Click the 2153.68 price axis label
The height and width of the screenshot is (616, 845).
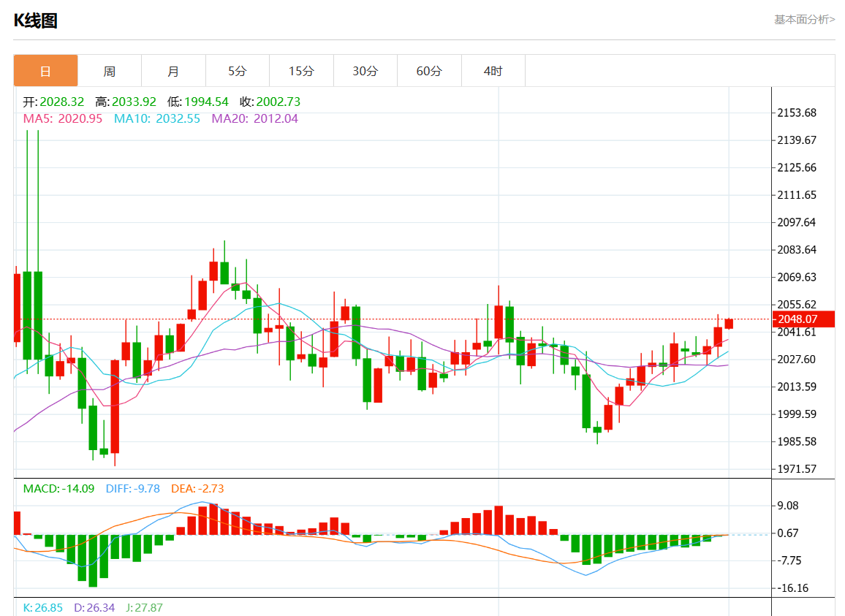pyautogui.click(x=797, y=113)
